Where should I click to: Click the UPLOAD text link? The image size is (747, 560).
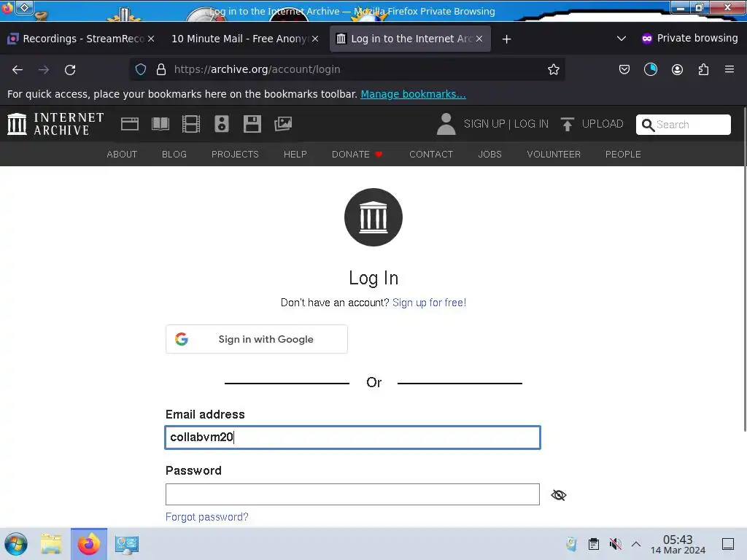coord(603,124)
